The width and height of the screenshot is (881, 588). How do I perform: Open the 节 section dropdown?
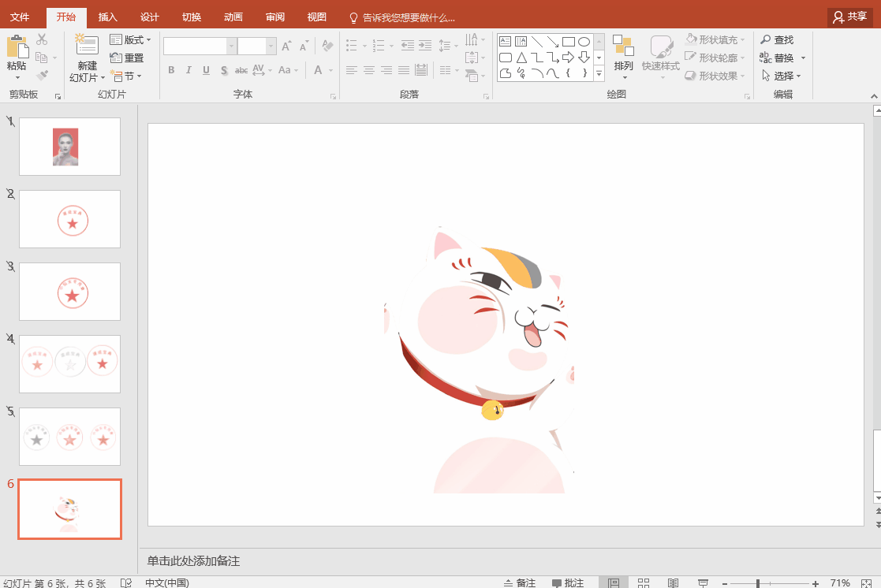pos(126,76)
